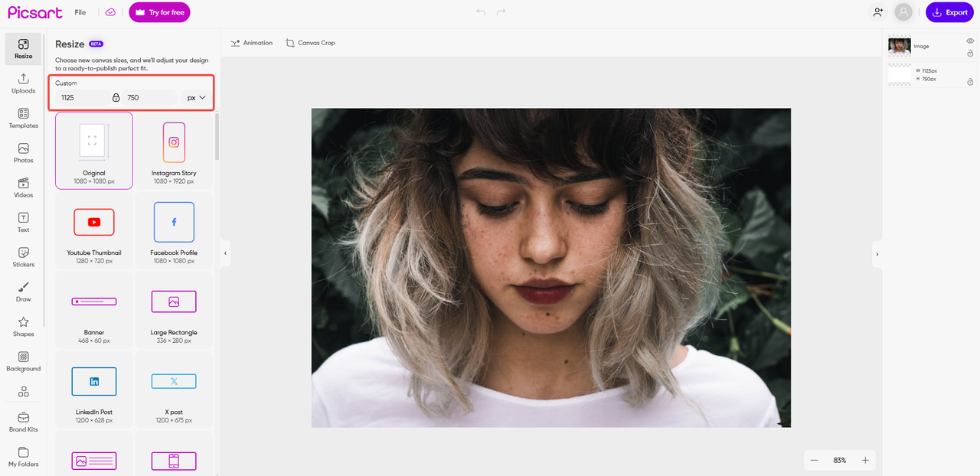The height and width of the screenshot is (476, 980).
Task: Click the redo arrow
Action: coord(501,12)
